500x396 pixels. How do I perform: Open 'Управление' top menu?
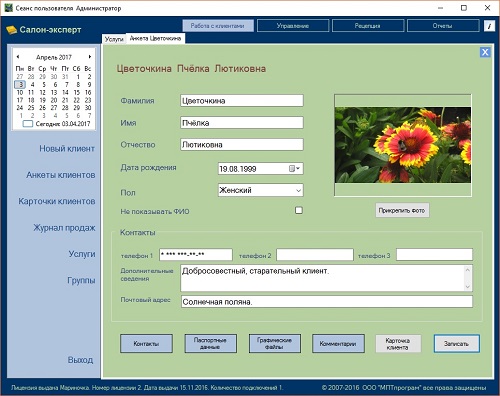(293, 26)
